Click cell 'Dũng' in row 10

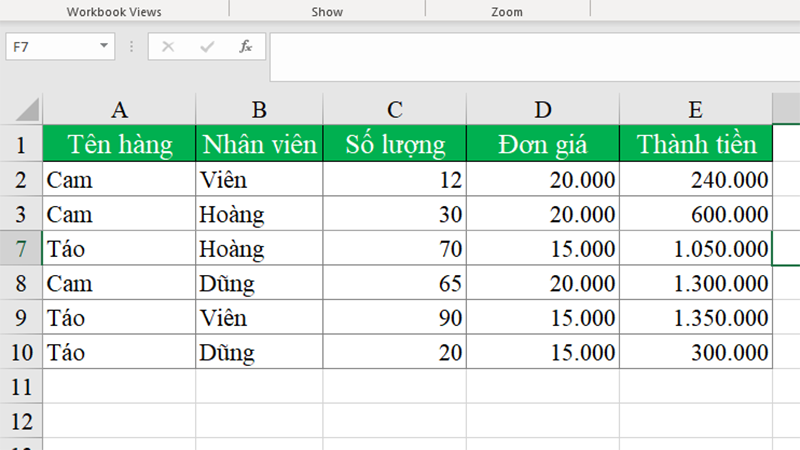click(259, 352)
